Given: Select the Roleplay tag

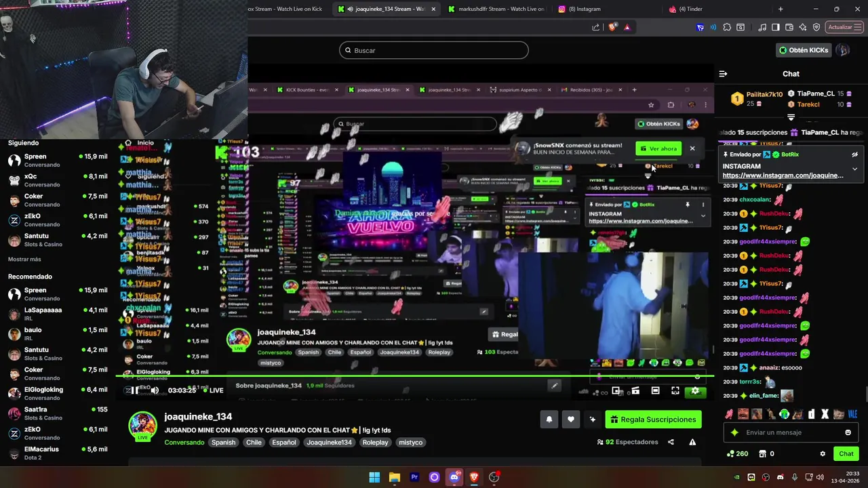Looking at the screenshot, I should tap(375, 443).
